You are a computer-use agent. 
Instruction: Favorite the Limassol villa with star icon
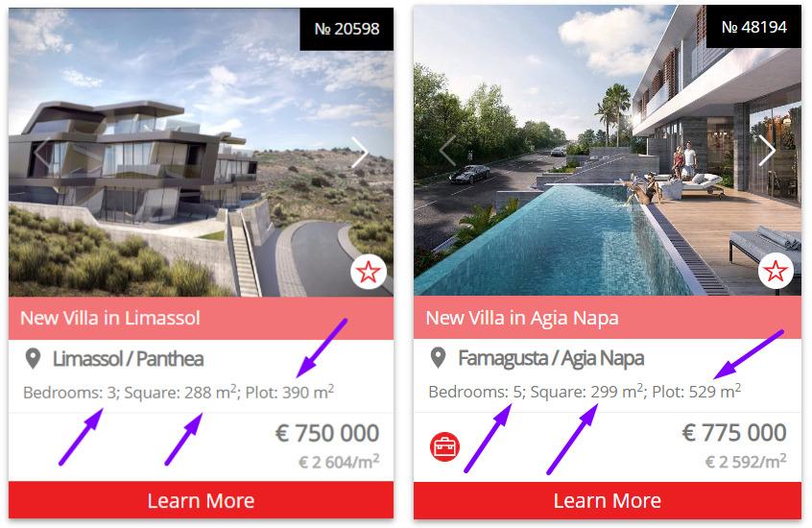click(369, 272)
